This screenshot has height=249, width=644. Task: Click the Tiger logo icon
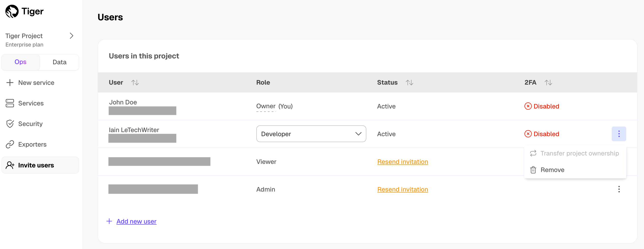(12, 11)
